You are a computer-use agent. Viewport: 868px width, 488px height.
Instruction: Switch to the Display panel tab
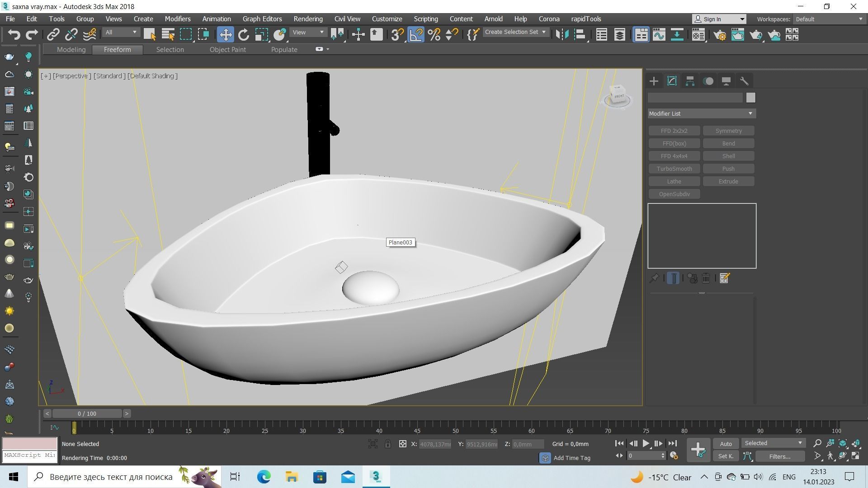(x=726, y=81)
